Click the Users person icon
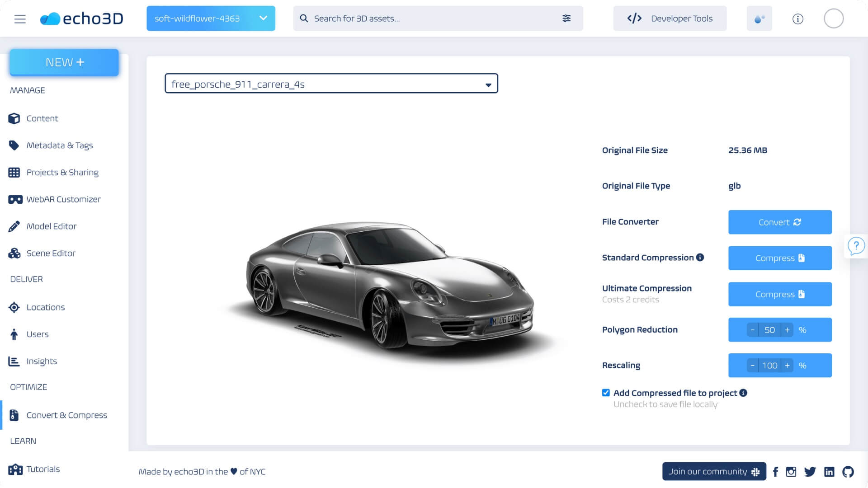 (x=14, y=334)
